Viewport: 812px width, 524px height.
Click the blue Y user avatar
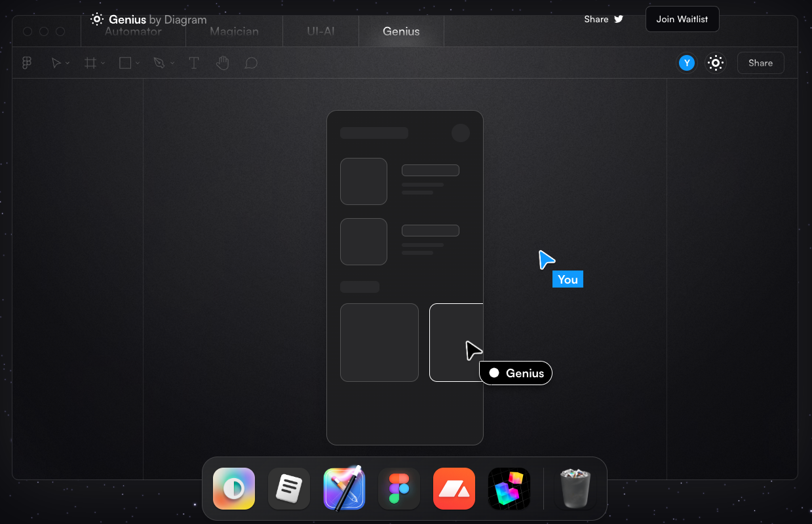(x=686, y=63)
